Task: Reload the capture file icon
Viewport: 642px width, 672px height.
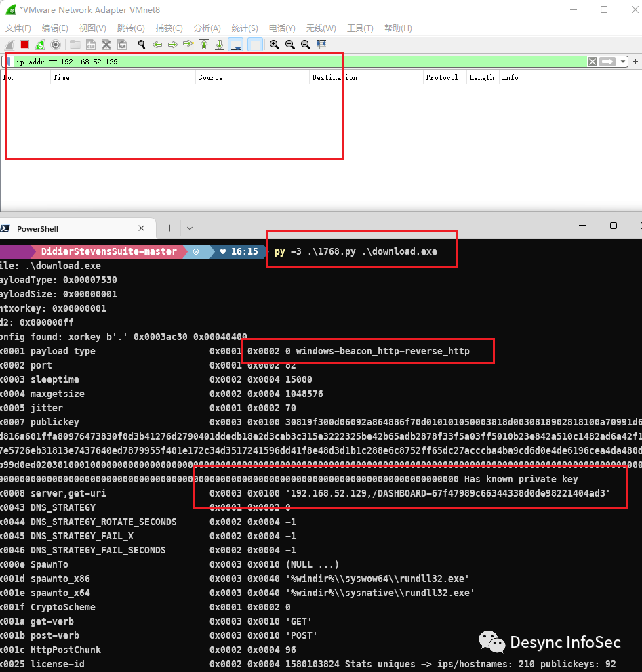Action: point(122,45)
